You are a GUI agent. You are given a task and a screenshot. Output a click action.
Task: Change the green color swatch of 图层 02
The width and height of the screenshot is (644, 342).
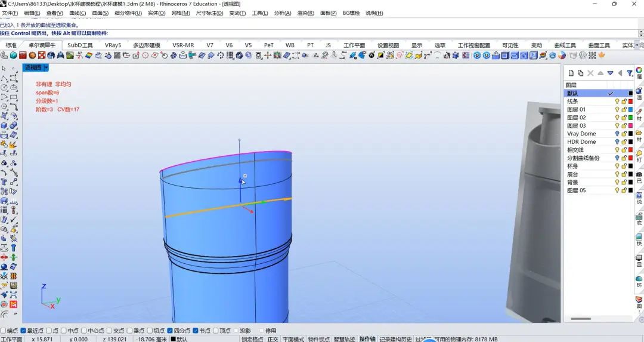click(x=630, y=118)
